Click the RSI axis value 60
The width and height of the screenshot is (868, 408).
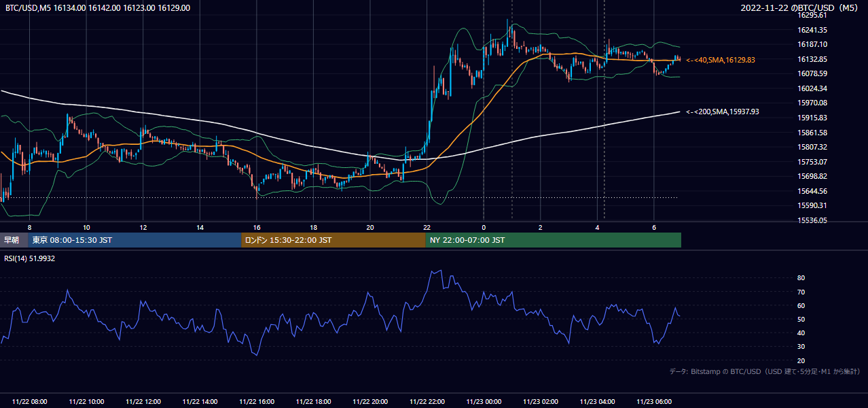[x=801, y=306]
